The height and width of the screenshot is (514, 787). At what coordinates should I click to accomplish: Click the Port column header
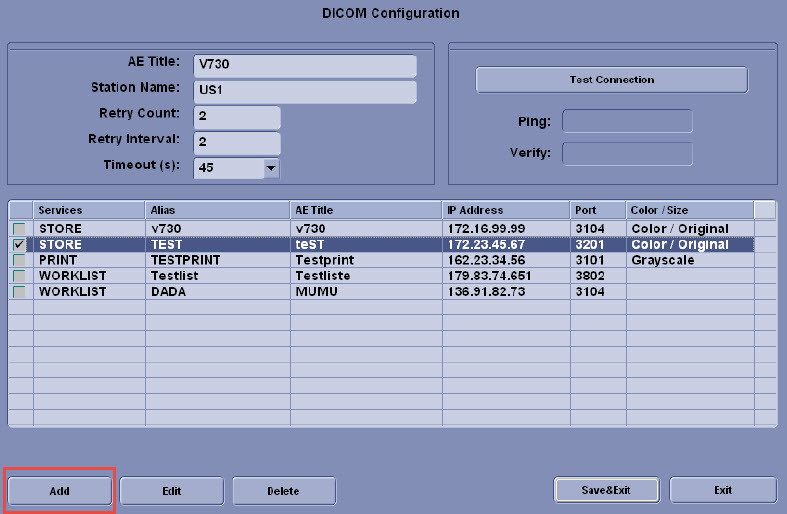click(x=598, y=210)
